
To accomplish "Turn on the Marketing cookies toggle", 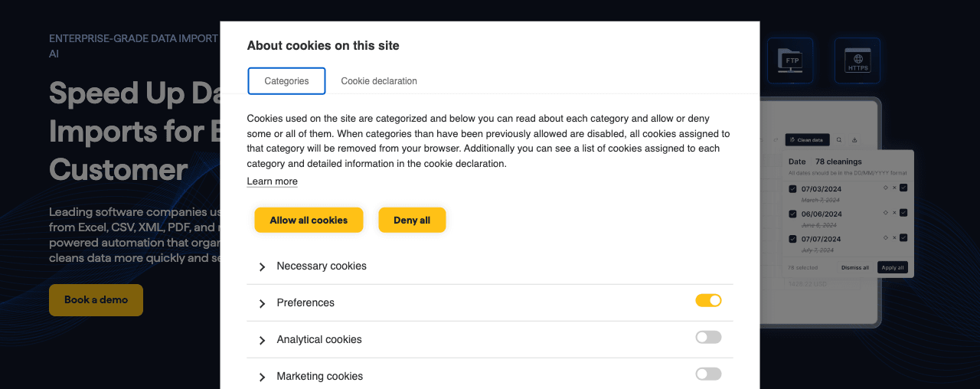I will tap(708, 374).
